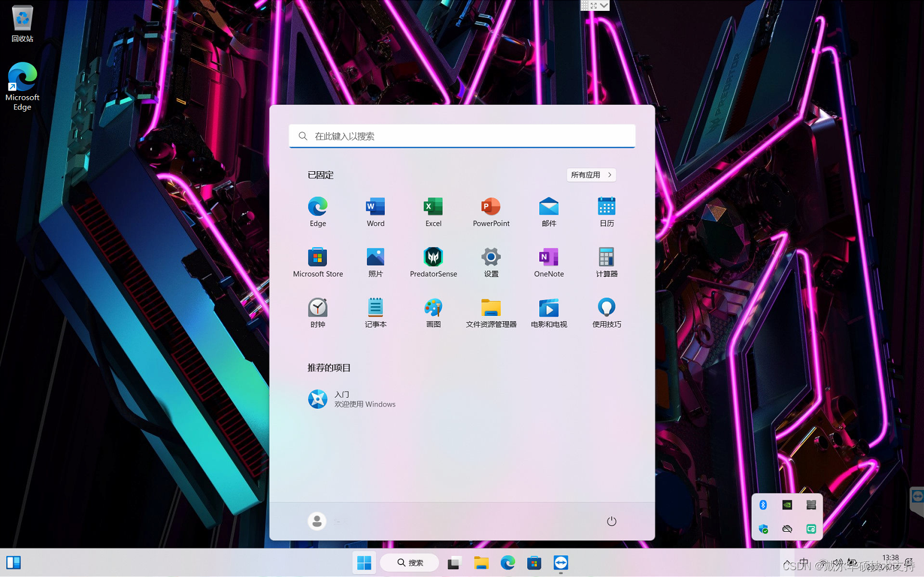Click the 在此键入以搜索 search field
924x577 pixels.
click(462, 136)
